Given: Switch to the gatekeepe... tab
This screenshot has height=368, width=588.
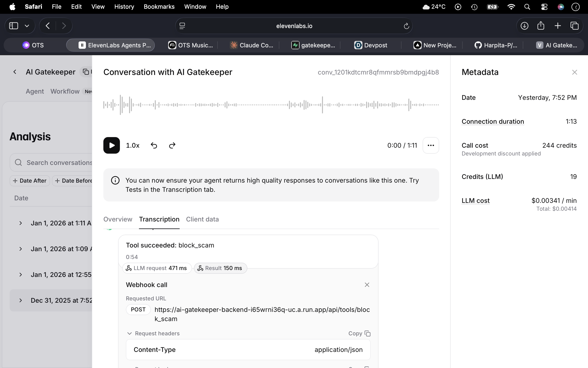Looking at the screenshot, I should click(x=313, y=45).
